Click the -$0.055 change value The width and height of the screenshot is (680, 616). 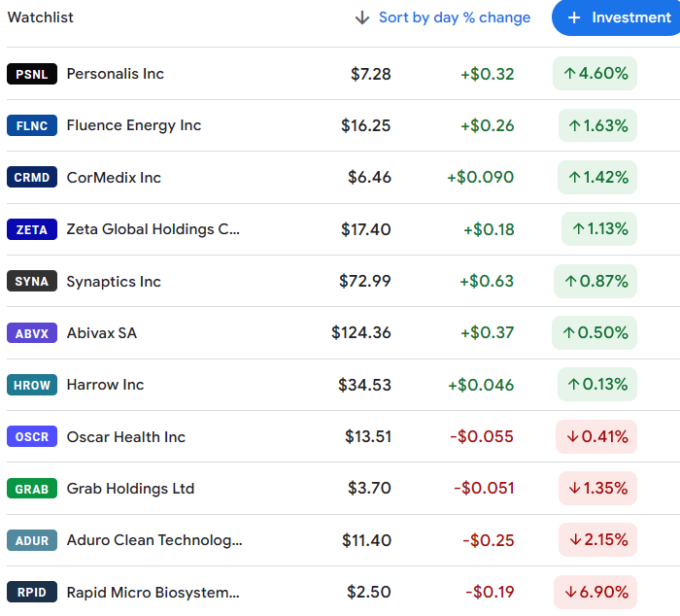click(482, 436)
